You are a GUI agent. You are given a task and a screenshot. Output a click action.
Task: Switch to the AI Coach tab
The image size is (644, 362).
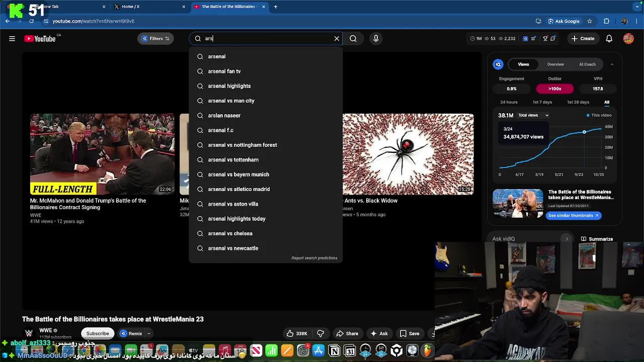point(587,64)
